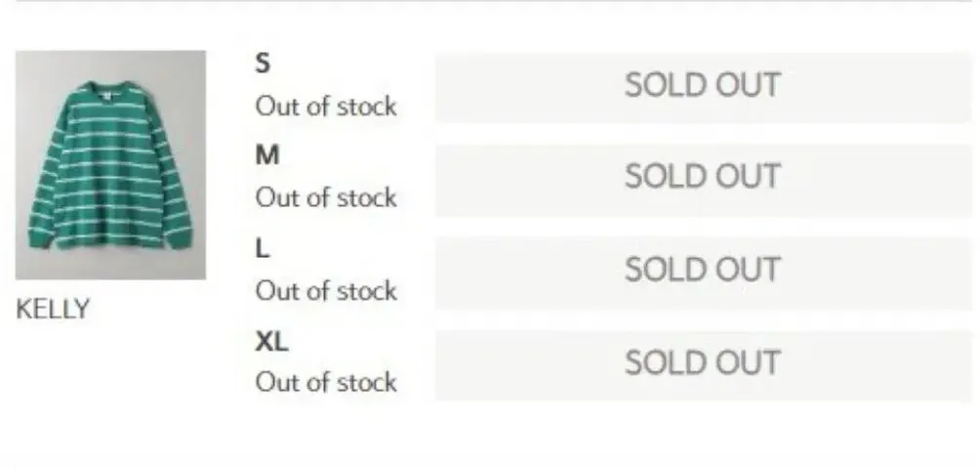Click the Out of stock text under L

pos(326,291)
